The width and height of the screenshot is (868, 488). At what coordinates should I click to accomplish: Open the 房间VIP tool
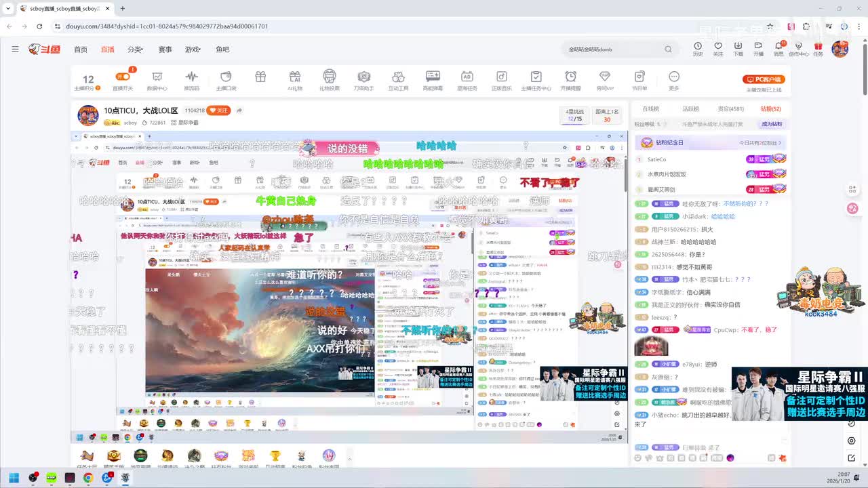(x=605, y=81)
